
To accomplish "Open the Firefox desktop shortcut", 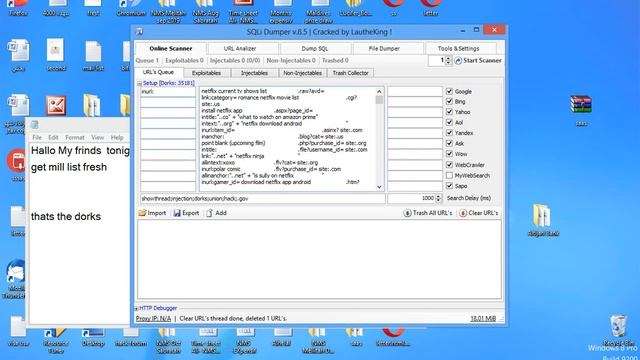I will pyautogui.click(x=18, y=7).
